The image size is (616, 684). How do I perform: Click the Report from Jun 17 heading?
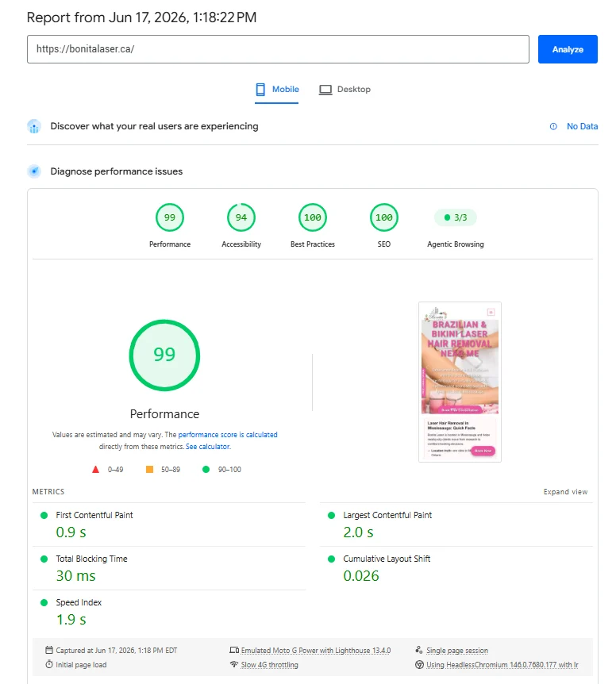pos(141,17)
